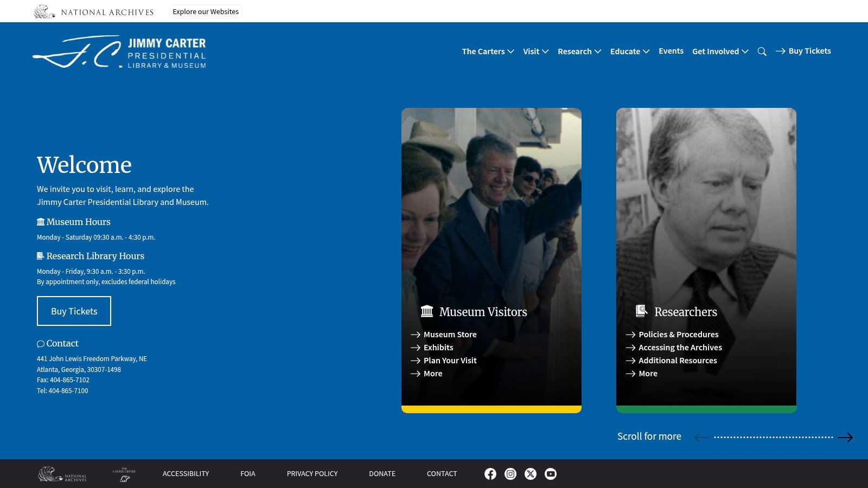Visit the Instagram profile icon
This screenshot has height=488, width=868.
[510, 474]
